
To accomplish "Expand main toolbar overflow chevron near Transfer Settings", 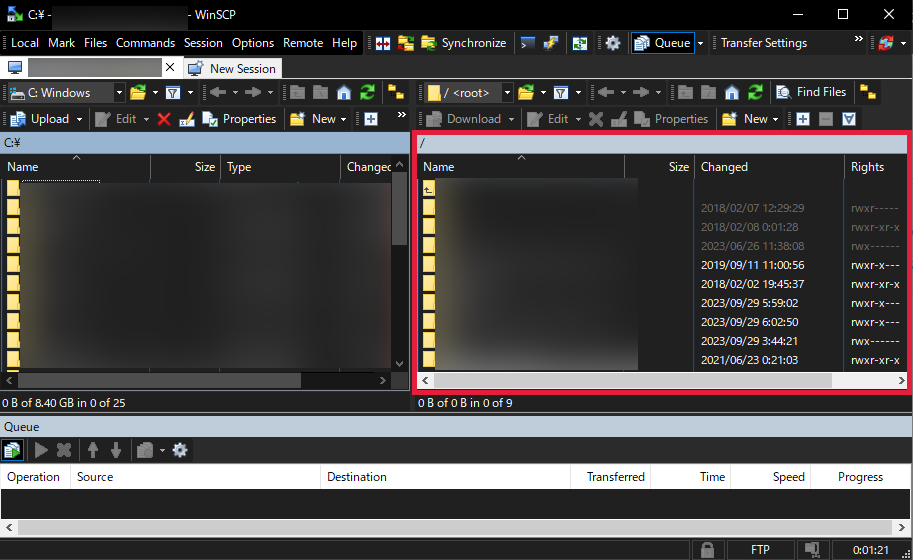I will [x=858, y=38].
